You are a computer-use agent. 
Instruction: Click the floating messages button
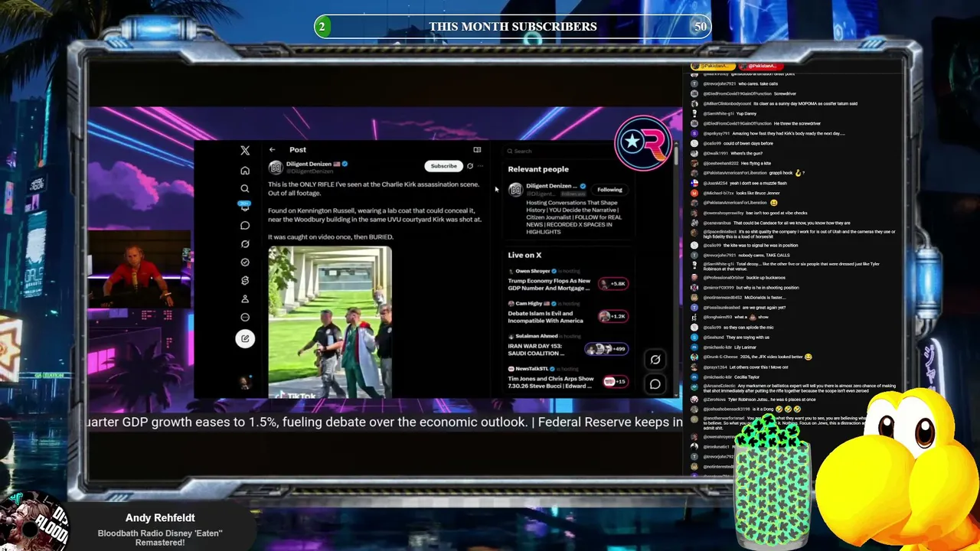pyautogui.click(x=655, y=384)
